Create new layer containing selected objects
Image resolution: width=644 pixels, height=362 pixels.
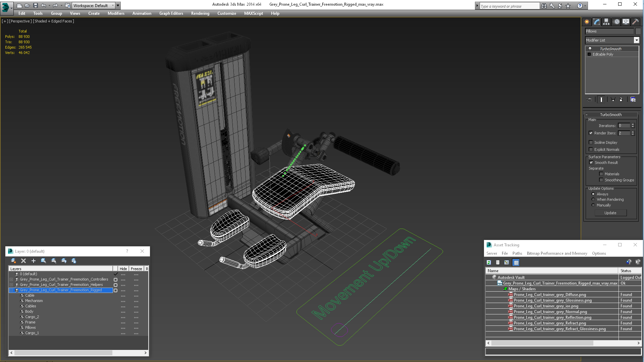coord(13,261)
